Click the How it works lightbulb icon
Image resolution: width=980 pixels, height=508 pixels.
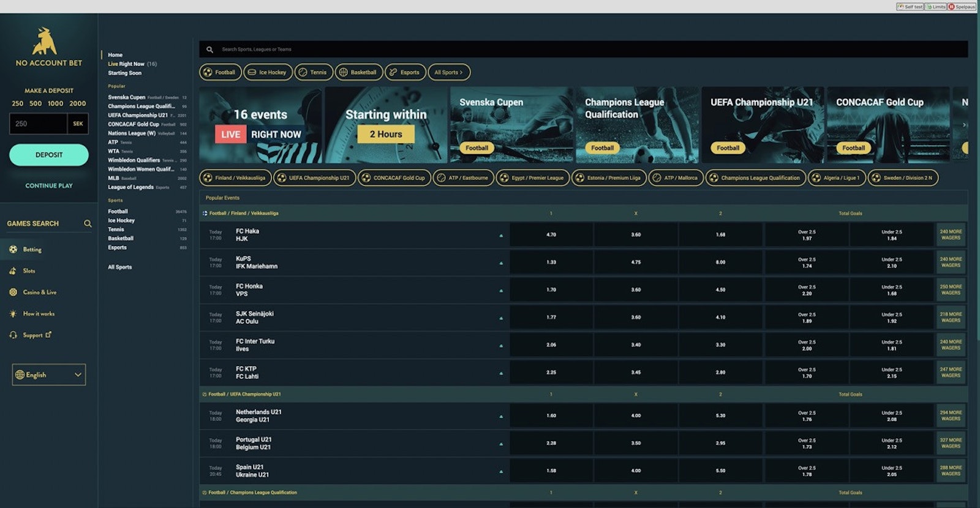click(x=13, y=314)
